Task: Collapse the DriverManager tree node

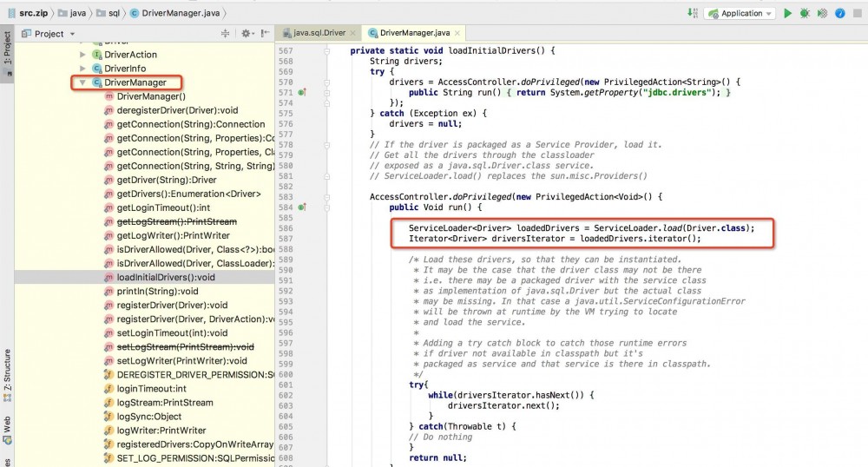Action: coord(82,82)
